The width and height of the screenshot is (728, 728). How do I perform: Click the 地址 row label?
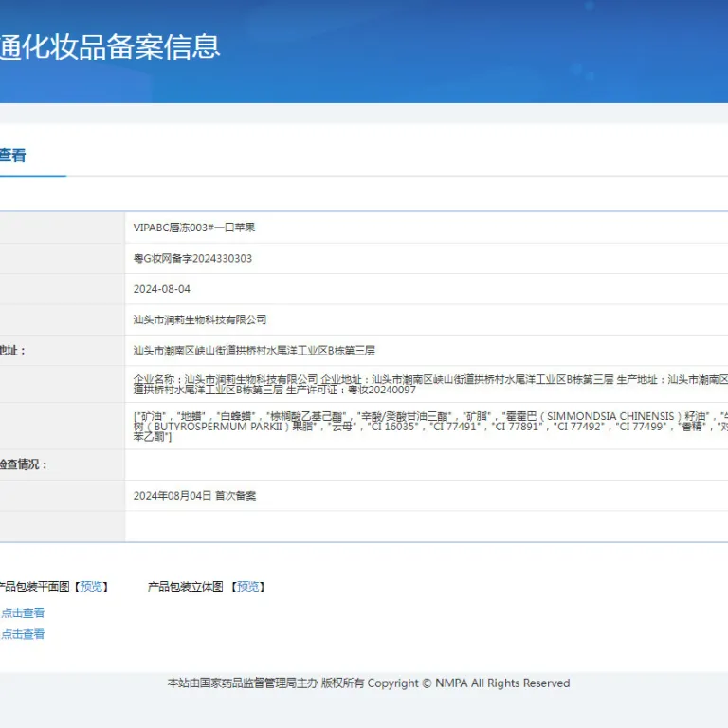click(x=12, y=351)
